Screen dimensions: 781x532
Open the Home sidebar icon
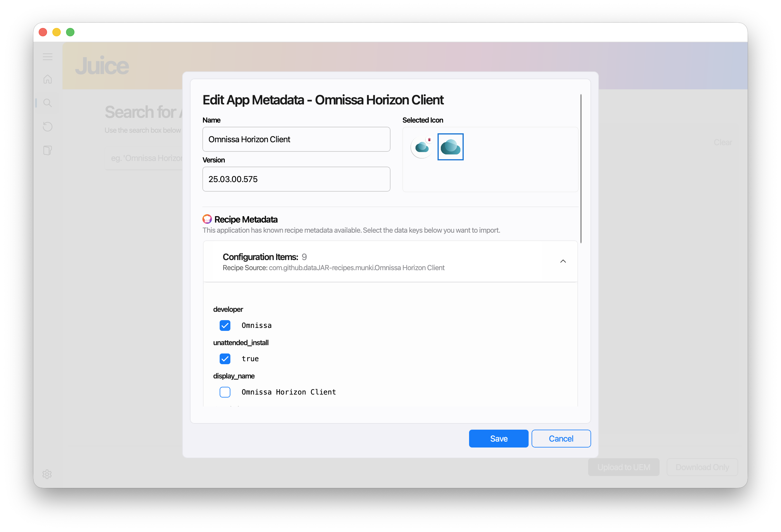(48, 79)
